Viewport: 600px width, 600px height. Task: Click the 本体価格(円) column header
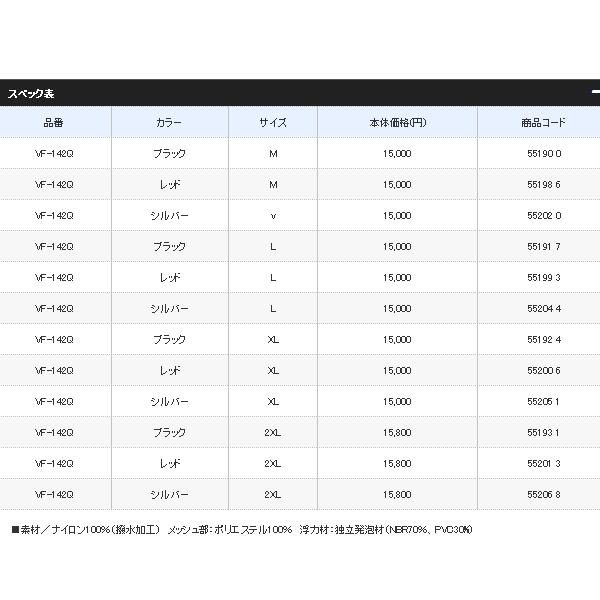pos(397,123)
